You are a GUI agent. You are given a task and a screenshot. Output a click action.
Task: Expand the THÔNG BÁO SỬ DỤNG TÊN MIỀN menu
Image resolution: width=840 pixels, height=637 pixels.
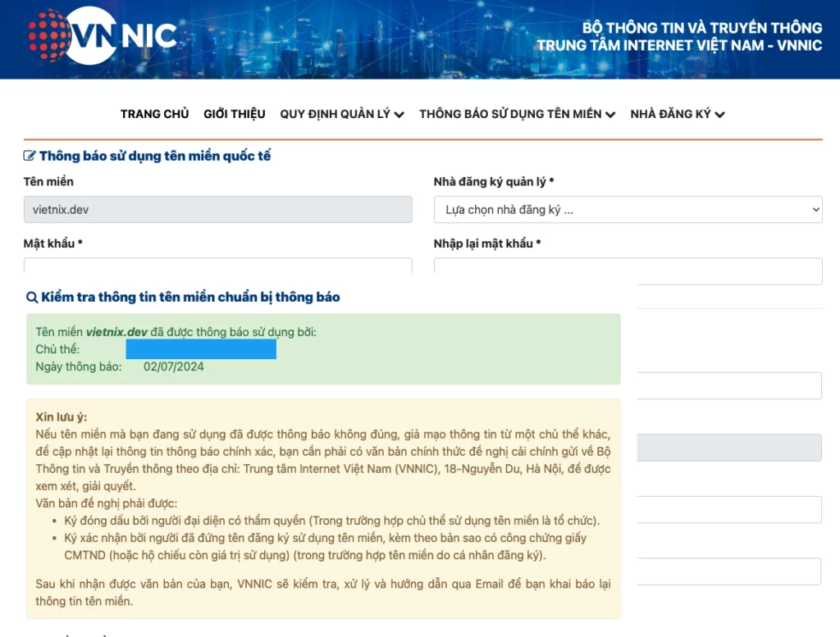(517, 114)
